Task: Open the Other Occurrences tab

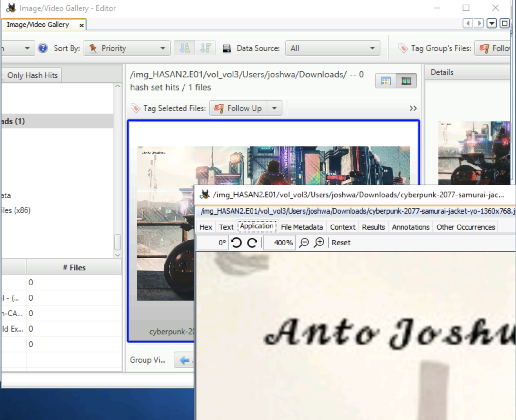Action: tap(466, 227)
